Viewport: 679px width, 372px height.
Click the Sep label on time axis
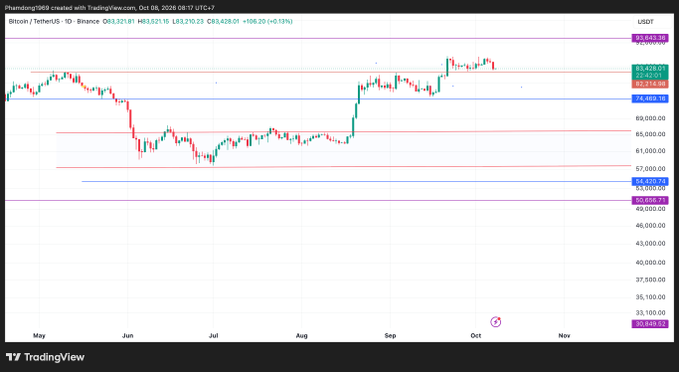(390, 336)
